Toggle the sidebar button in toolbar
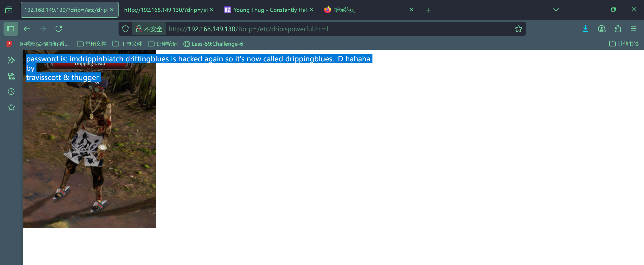The image size is (644, 265). [11, 29]
